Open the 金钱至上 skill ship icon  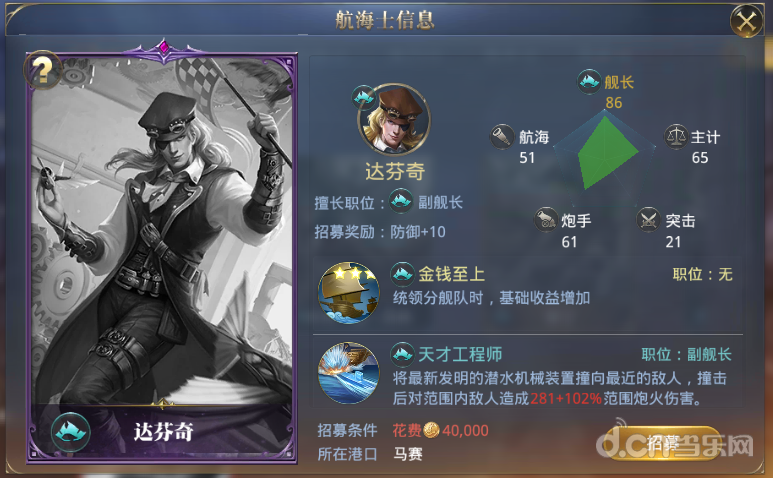[349, 293]
